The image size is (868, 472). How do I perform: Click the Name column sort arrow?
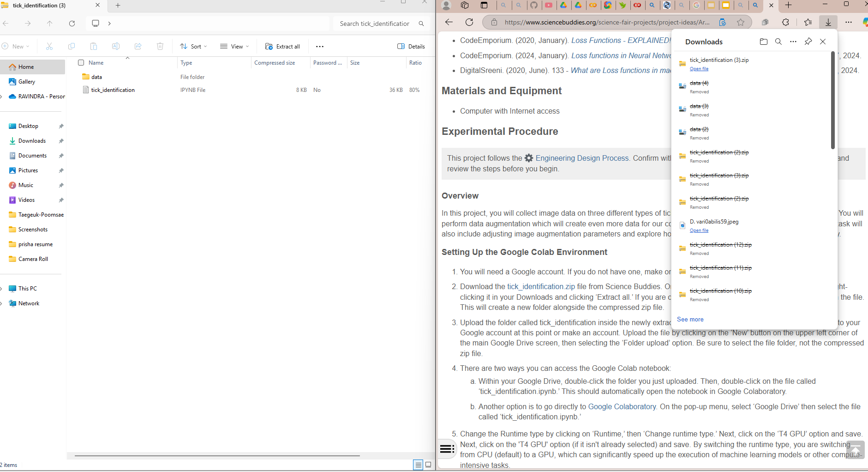click(127, 58)
